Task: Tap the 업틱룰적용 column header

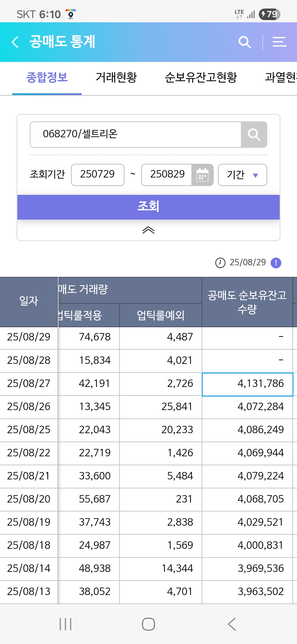Action: coord(89,315)
